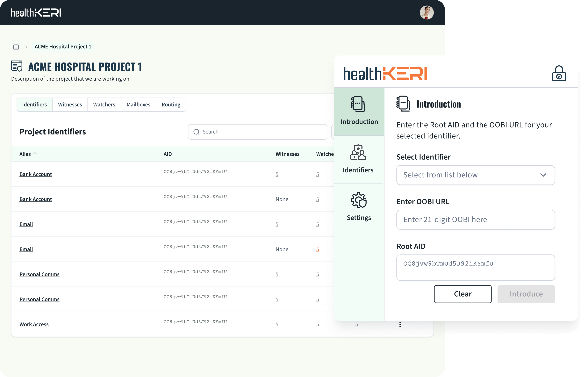588x377 pixels.
Task: Click the Work Access row three-dot menu
Action: click(400, 324)
